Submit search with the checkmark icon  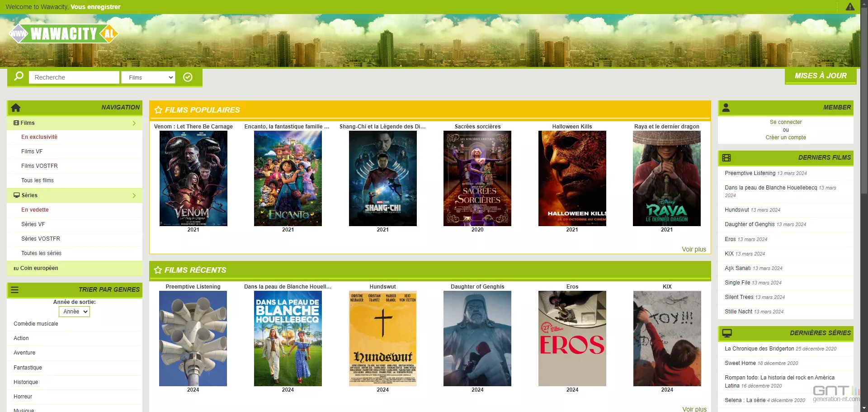[x=188, y=77]
